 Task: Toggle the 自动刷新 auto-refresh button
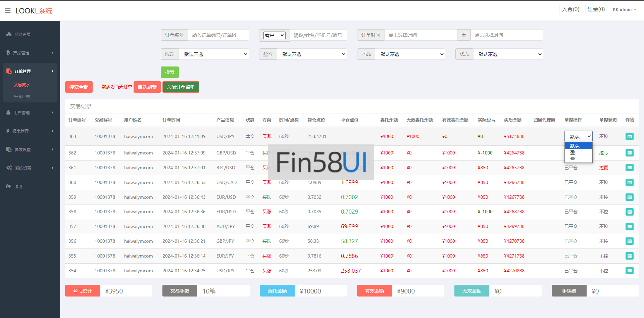click(147, 87)
